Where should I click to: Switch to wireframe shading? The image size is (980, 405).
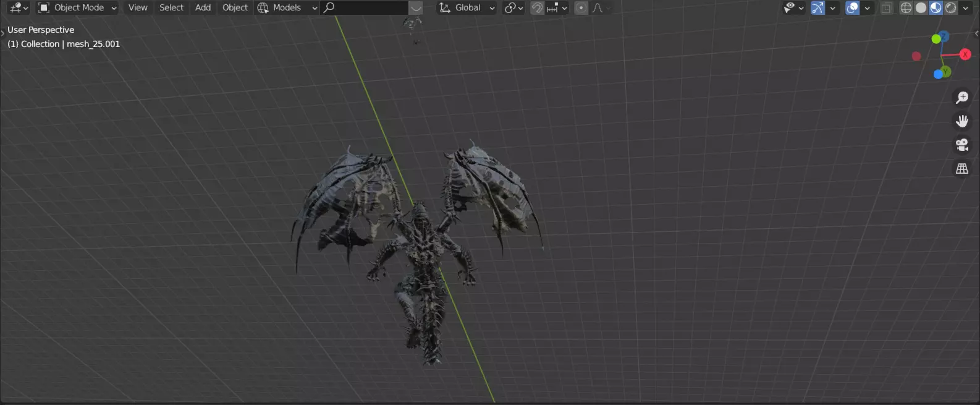(x=906, y=7)
